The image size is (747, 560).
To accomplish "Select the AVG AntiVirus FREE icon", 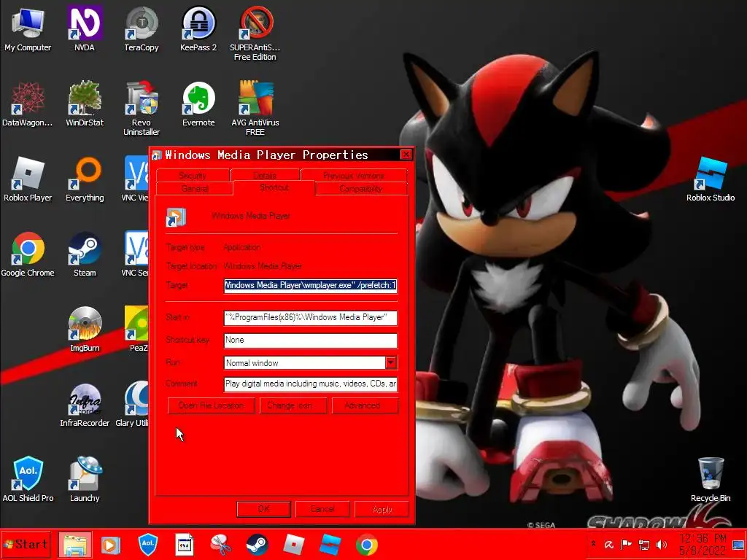I will click(255, 109).
